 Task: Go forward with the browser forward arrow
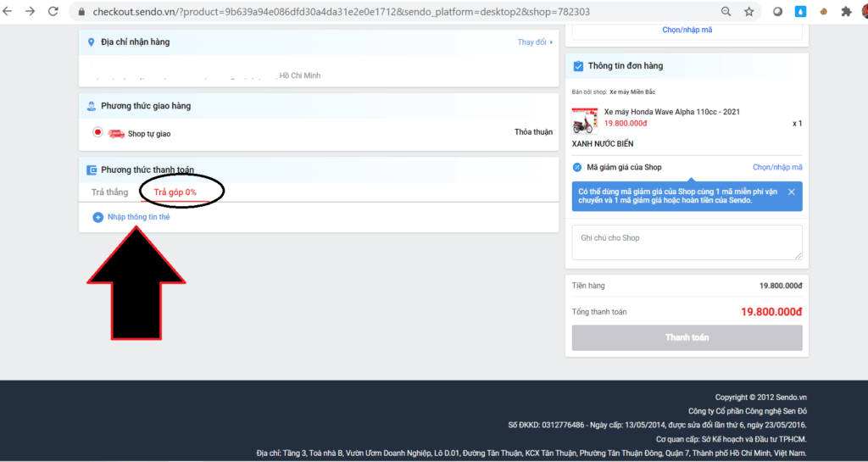coord(30,11)
